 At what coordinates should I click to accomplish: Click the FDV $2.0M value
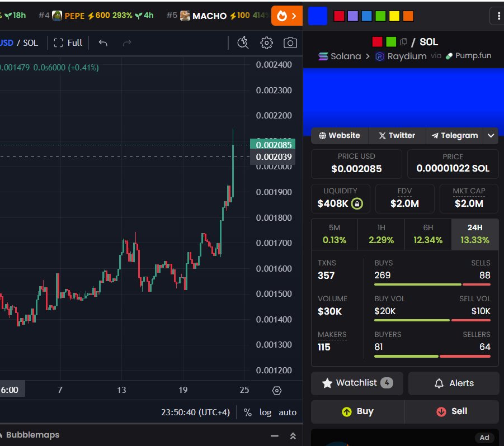404,203
